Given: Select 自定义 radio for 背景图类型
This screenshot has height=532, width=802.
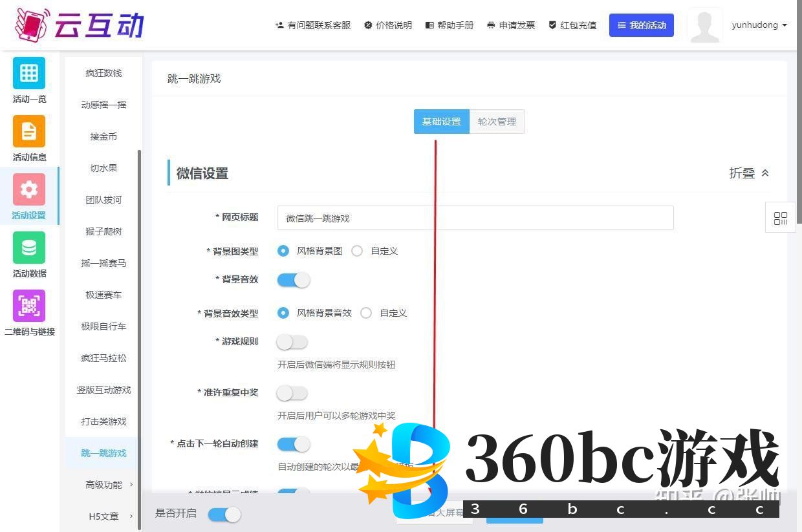Looking at the screenshot, I should (x=357, y=251).
